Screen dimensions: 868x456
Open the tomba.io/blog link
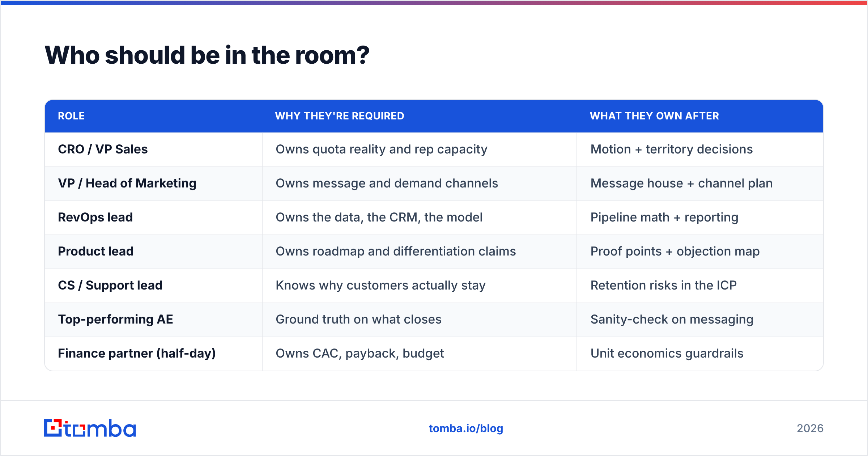(x=466, y=428)
